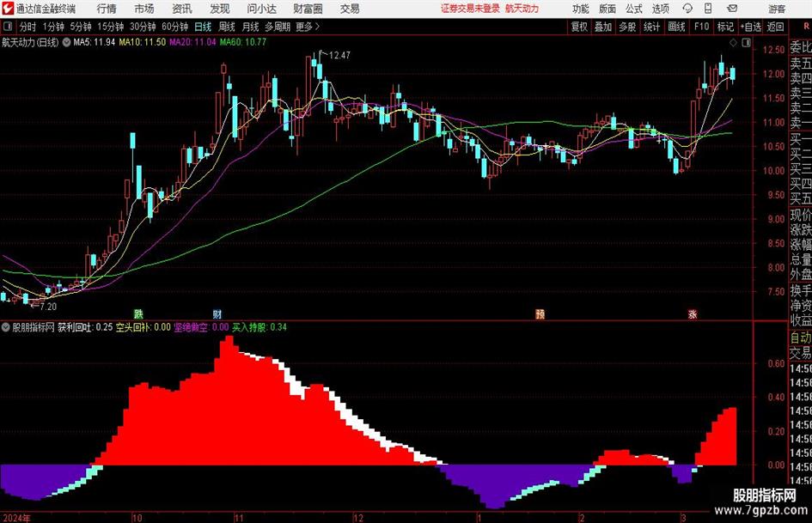Screen dimensions: 812x523
Task: Switch to 周线 weekly period tab
Action: pyautogui.click(x=226, y=27)
